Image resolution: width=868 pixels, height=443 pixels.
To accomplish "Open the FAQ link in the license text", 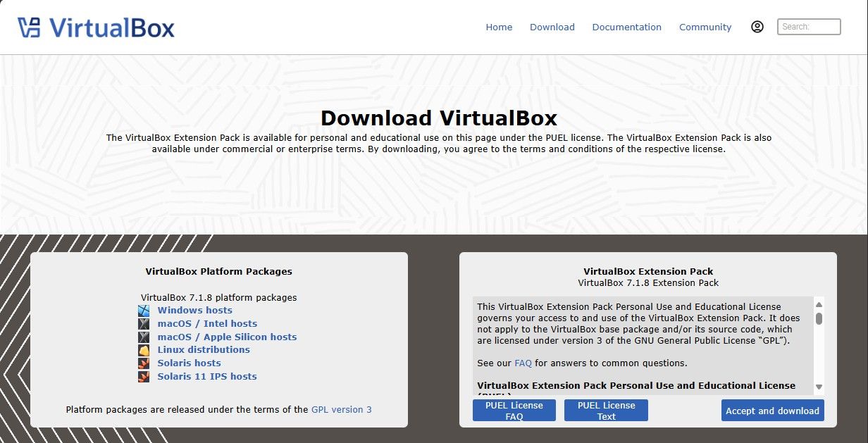I will 523,363.
